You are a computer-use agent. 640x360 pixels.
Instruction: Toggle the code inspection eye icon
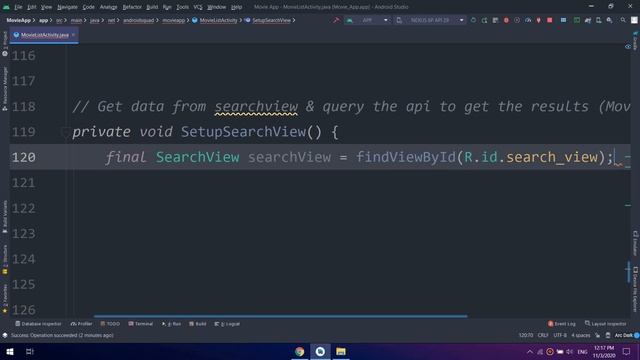click(628, 47)
